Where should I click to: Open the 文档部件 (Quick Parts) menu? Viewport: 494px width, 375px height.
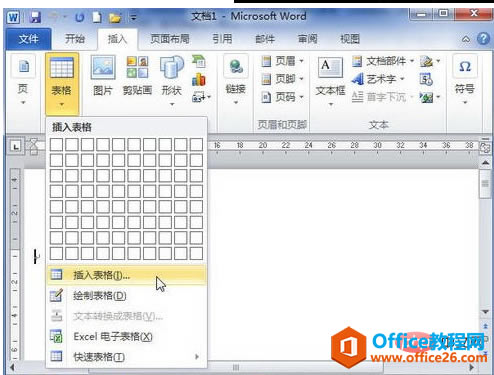pyautogui.click(x=383, y=61)
